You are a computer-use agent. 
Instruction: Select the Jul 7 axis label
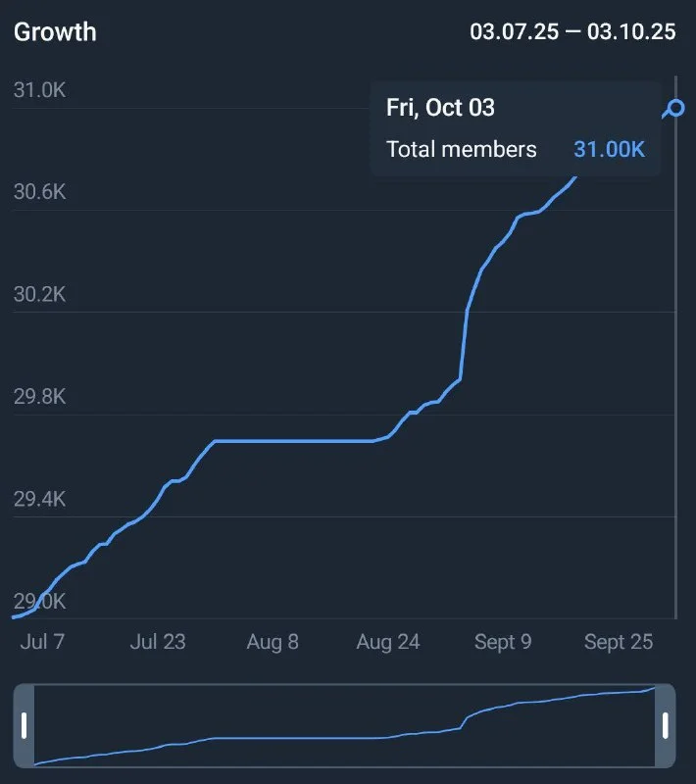(42, 642)
